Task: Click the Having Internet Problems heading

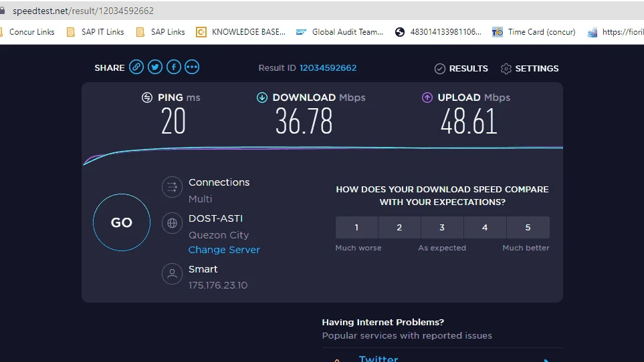Action: pos(383,322)
